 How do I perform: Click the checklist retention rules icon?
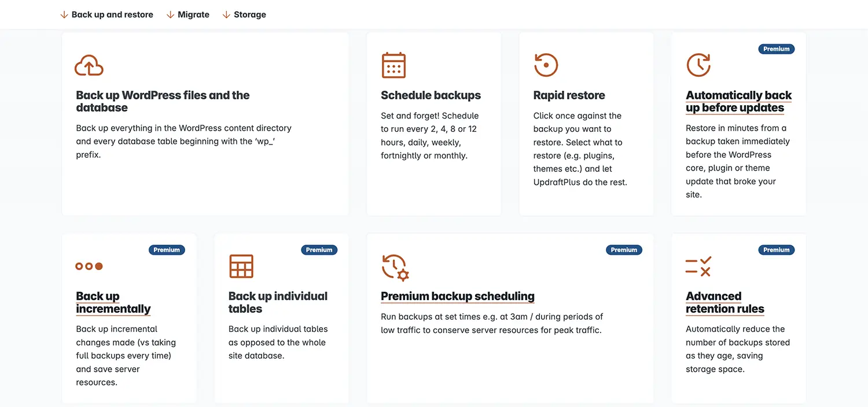[698, 266]
